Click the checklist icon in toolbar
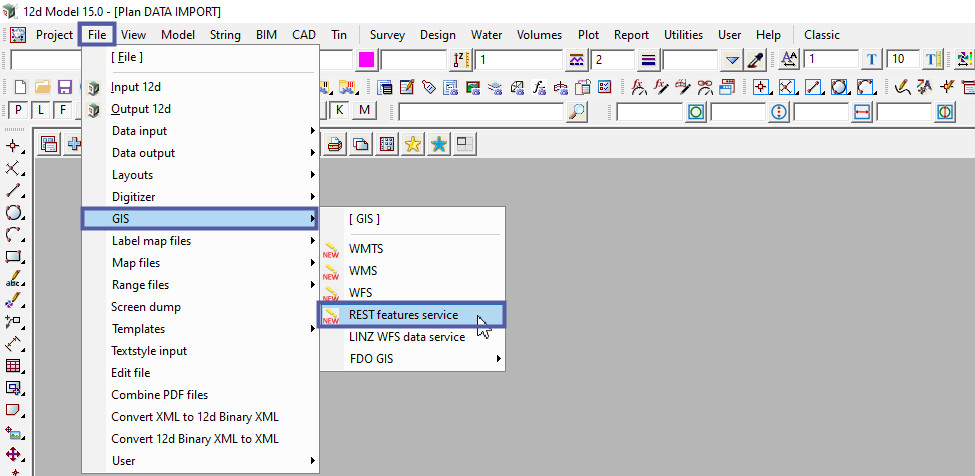This screenshot has width=975, height=476. click(604, 87)
